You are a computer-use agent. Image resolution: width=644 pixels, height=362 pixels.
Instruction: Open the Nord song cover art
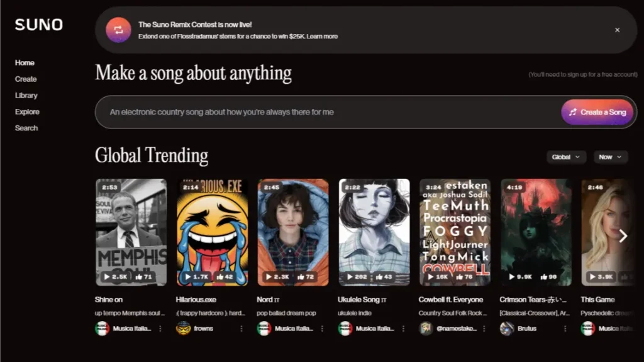293,232
